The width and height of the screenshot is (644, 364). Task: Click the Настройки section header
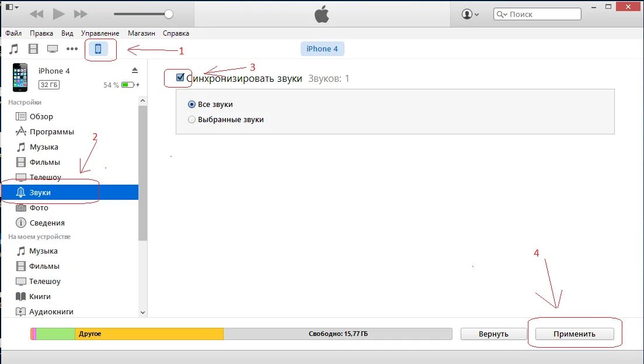point(25,102)
